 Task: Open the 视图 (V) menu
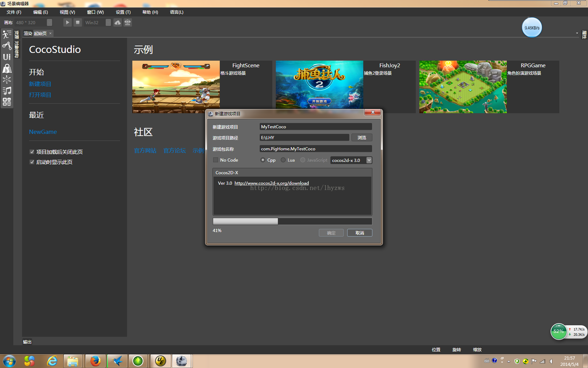tap(67, 12)
